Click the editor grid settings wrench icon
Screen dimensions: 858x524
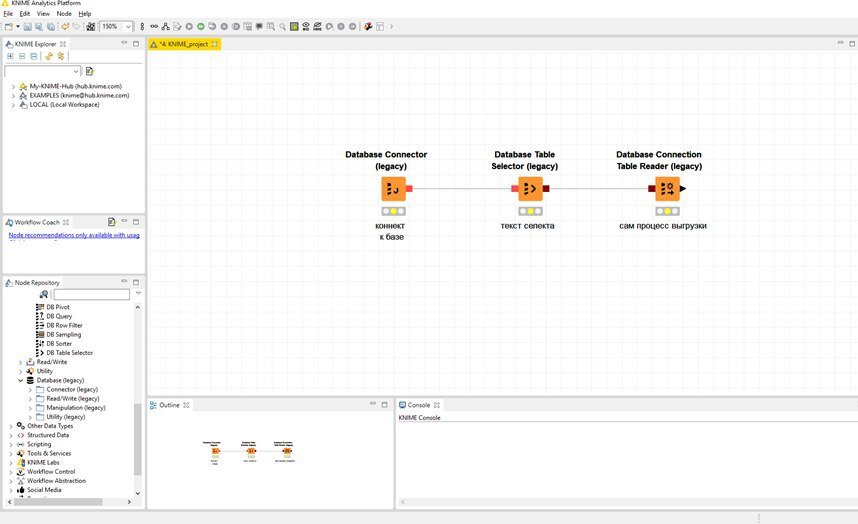point(368,26)
